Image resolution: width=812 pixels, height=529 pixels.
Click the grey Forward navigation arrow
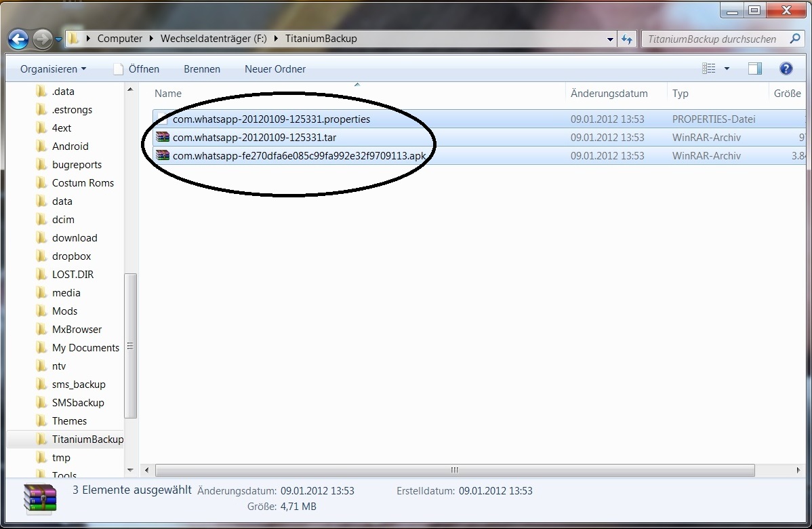[x=43, y=39]
